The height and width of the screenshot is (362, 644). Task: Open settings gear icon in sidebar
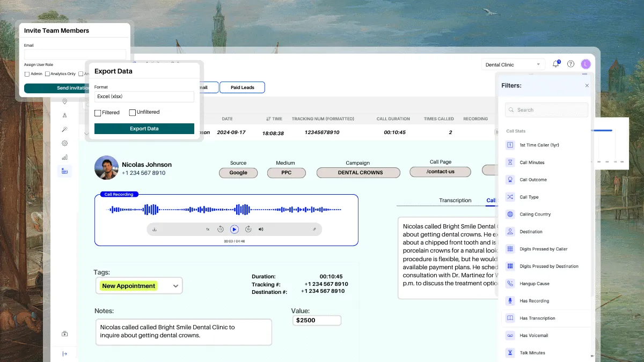pos(64,143)
